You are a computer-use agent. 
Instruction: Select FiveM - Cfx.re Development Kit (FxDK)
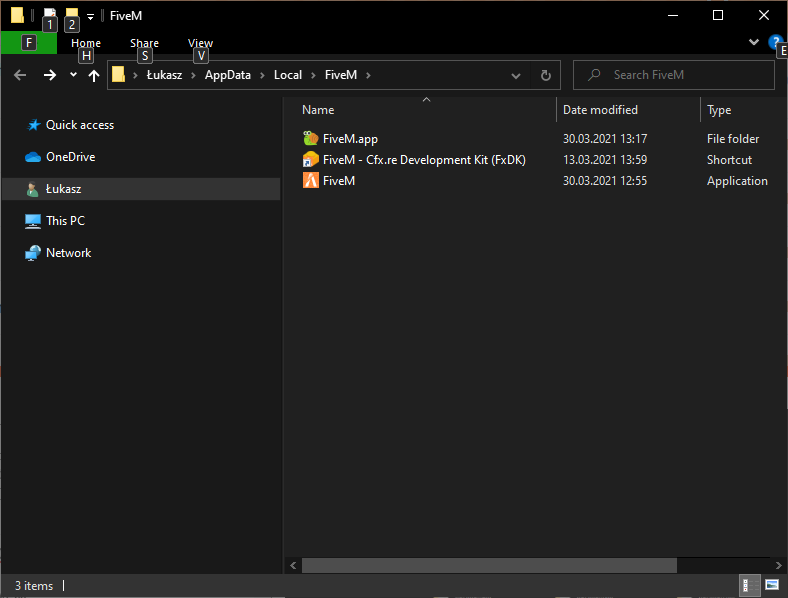tap(424, 160)
